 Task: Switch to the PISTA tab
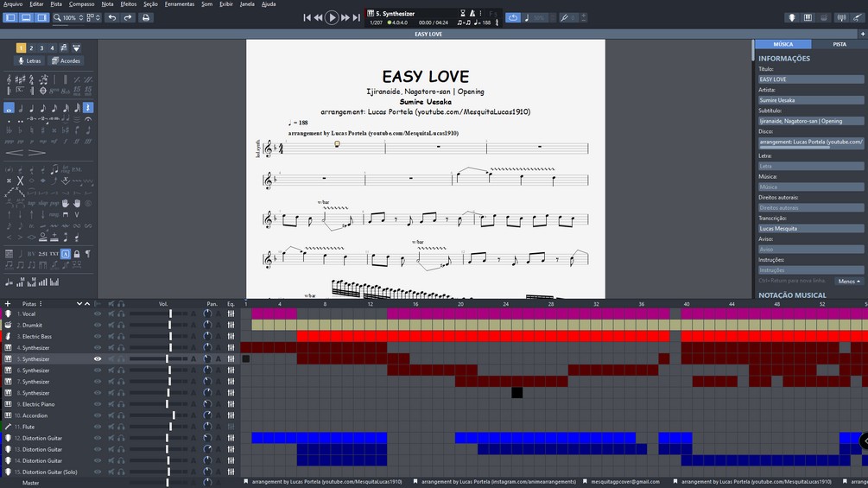coord(839,44)
